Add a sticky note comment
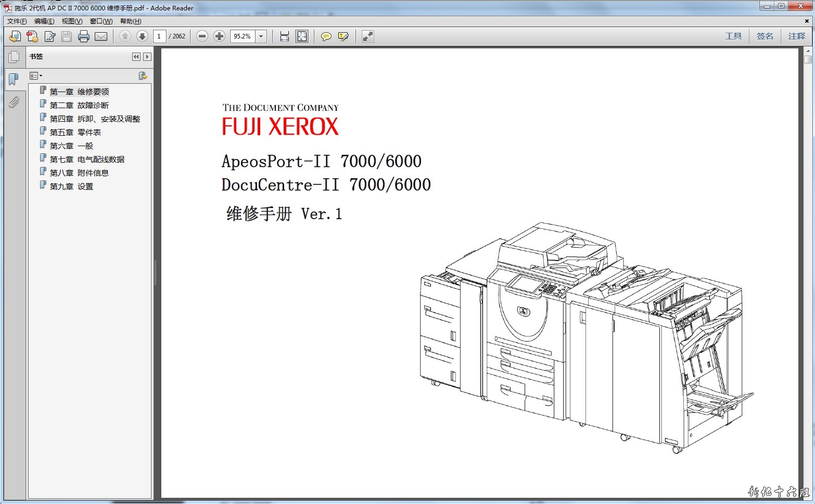Image resolution: width=815 pixels, height=504 pixels. [326, 36]
